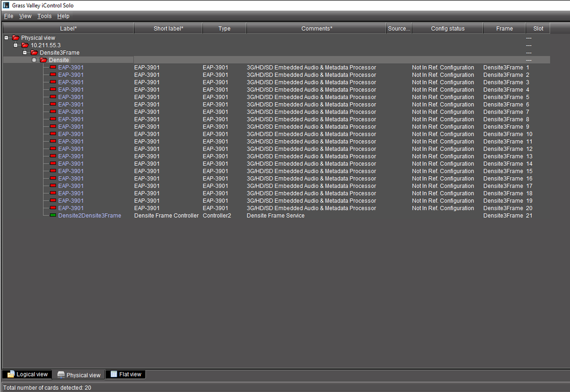Collapse the Densite folder node

tap(34, 60)
